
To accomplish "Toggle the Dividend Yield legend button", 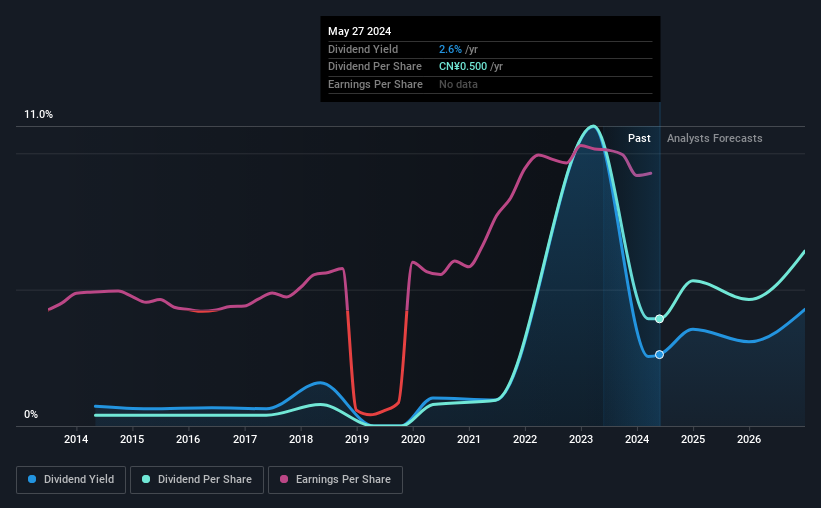I will coord(71,480).
